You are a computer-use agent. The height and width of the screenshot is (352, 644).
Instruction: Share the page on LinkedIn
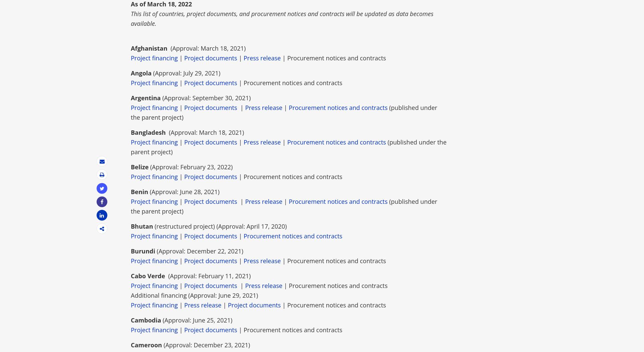(x=102, y=215)
